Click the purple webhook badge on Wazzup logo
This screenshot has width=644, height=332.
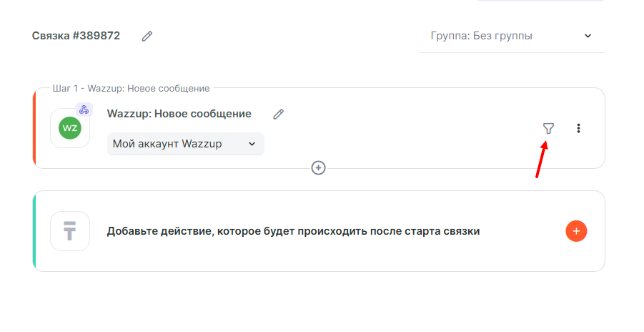point(84,109)
